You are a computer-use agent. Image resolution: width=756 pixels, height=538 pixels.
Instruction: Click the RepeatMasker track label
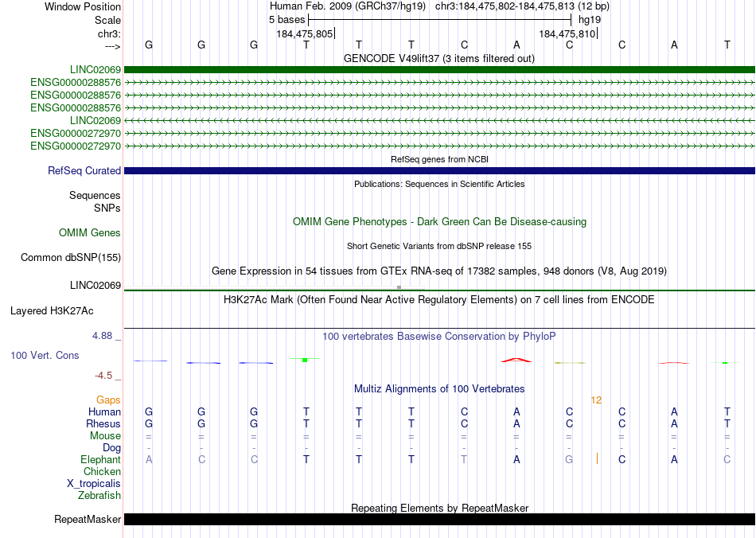click(x=88, y=520)
